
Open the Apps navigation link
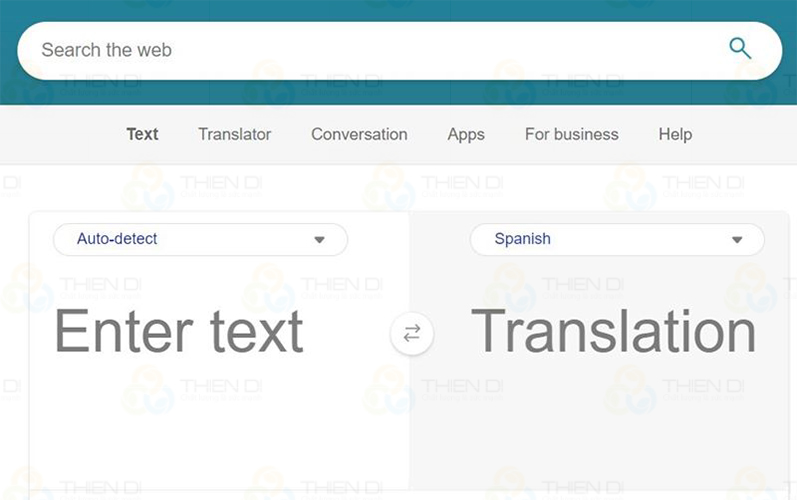466,134
